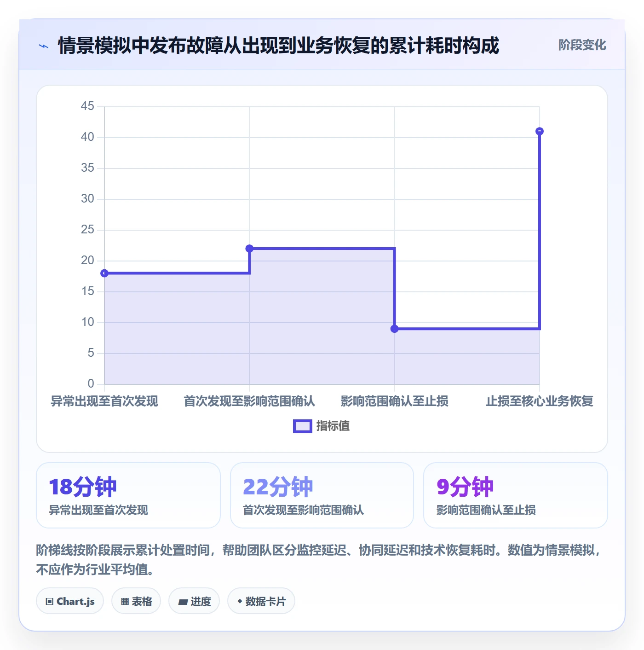Toggle the 指标值 legend entry

click(322, 426)
